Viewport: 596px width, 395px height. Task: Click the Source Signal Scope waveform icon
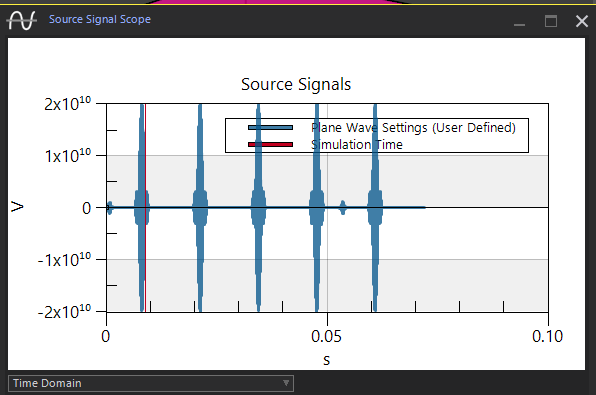pyautogui.click(x=22, y=20)
